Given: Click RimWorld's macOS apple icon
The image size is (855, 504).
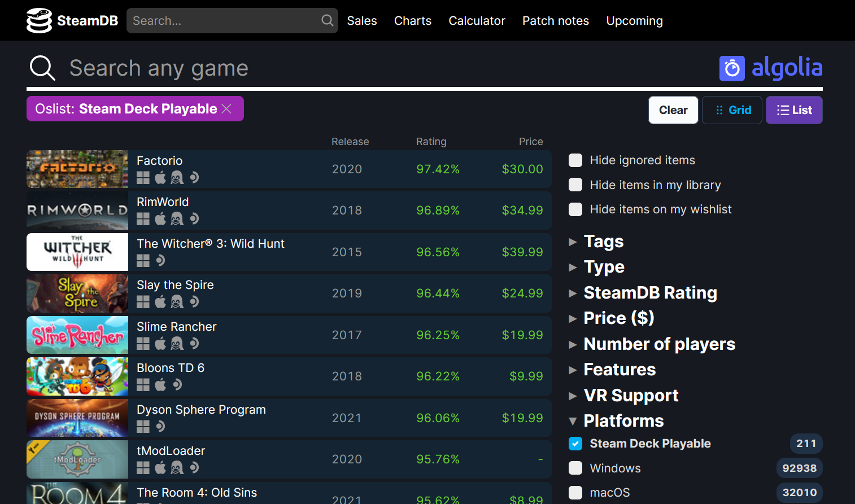Looking at the screenshot, I should click(x=160, y=219).
